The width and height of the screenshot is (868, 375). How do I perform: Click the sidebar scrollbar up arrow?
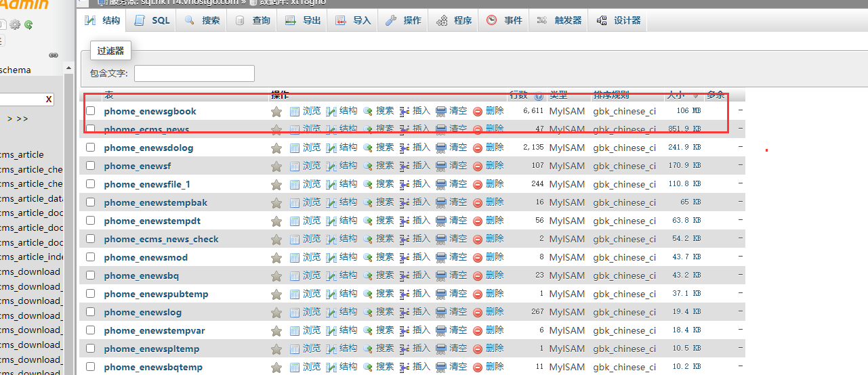point(68,68)
